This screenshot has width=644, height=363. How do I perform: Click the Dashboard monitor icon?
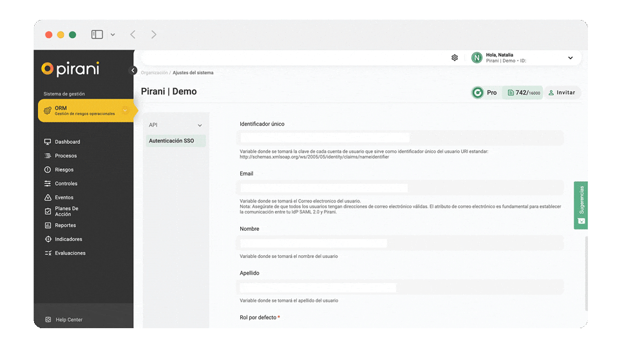point(48,142)
